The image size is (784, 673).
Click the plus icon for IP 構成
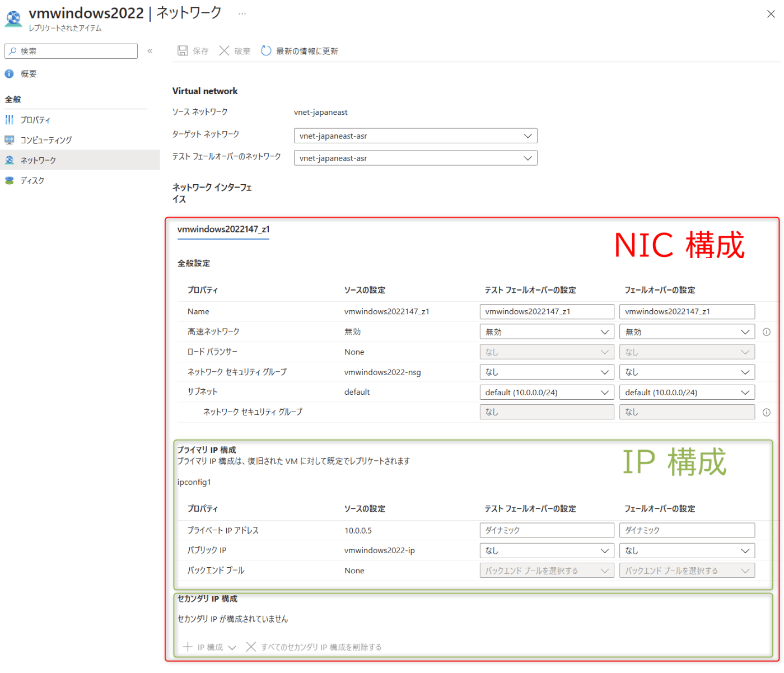click(188, 647)
